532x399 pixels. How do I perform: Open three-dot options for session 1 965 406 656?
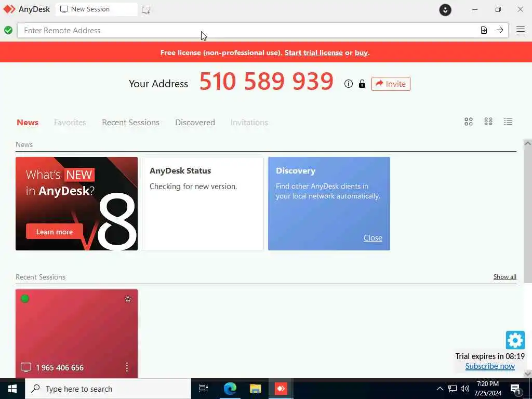[x=127, y=367]
